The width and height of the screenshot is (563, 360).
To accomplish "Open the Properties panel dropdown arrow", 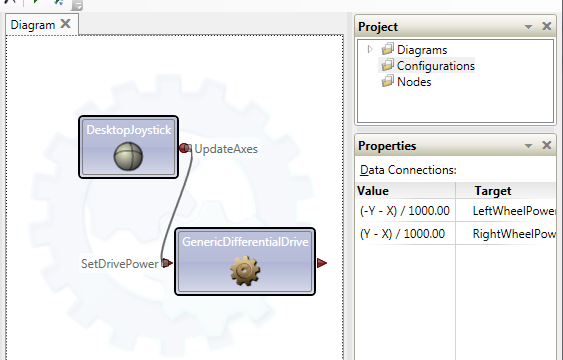I will point(528,146).
